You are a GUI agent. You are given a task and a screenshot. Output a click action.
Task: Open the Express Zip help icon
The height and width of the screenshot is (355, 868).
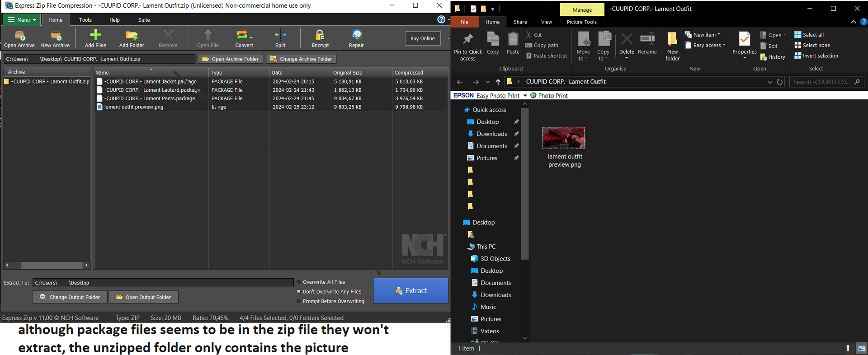point(441,19)
